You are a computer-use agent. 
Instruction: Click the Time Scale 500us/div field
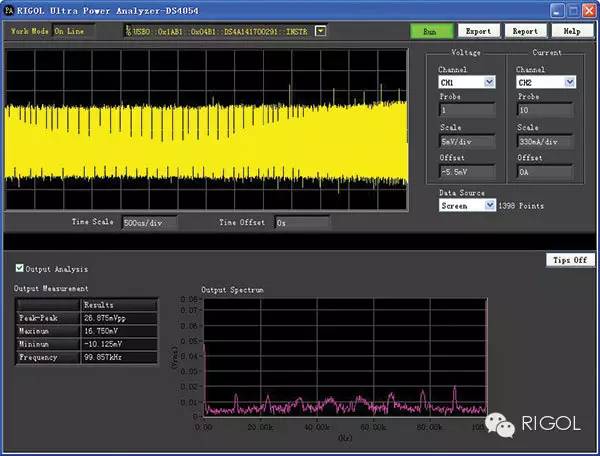pos(150,222)
